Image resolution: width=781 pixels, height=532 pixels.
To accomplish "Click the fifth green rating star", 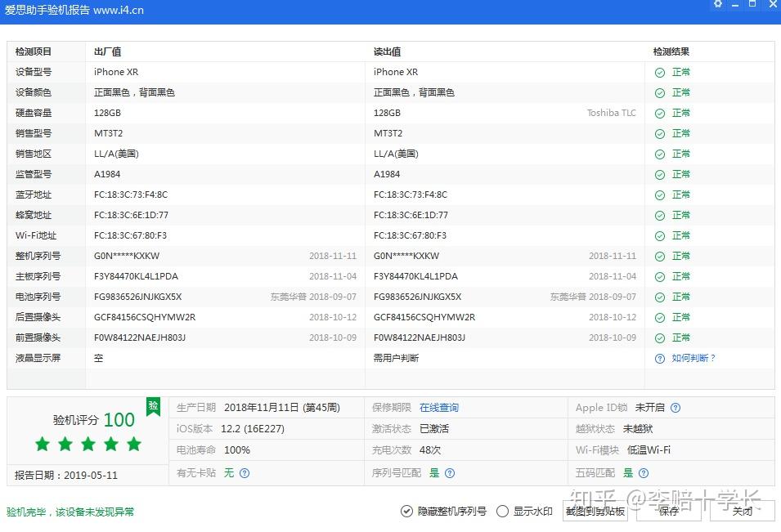I will pyautogui.click(x=133, y=445).
